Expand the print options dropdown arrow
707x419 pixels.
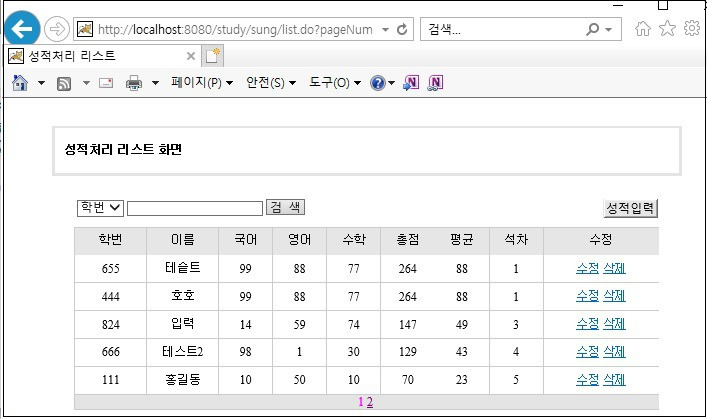tap(156, 83)
